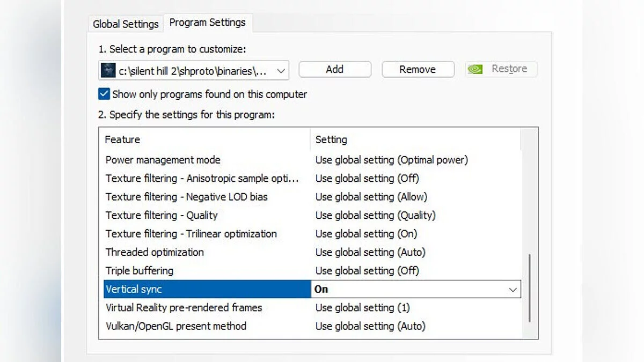Image resolution: width=644 pixels, height=362 pixels.
Task: Select Texture filtering - Quality row
Action: coord(162,215)
